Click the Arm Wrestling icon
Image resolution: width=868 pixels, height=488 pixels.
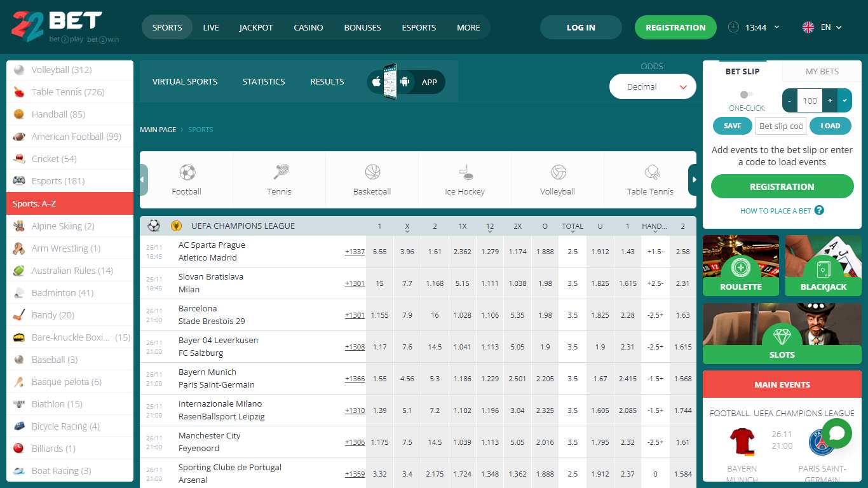click(x=19, y=248)
